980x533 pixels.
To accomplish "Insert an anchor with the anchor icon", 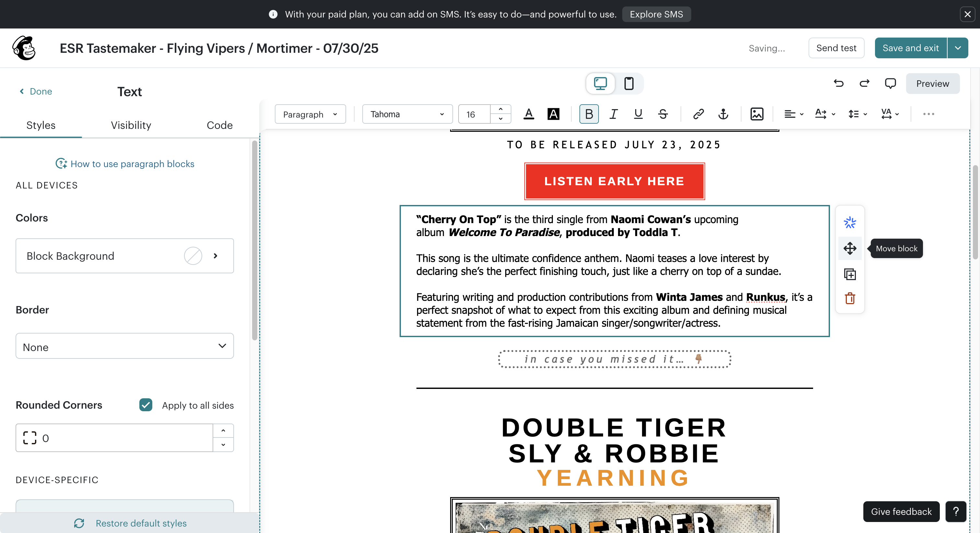I will point(723,114).
